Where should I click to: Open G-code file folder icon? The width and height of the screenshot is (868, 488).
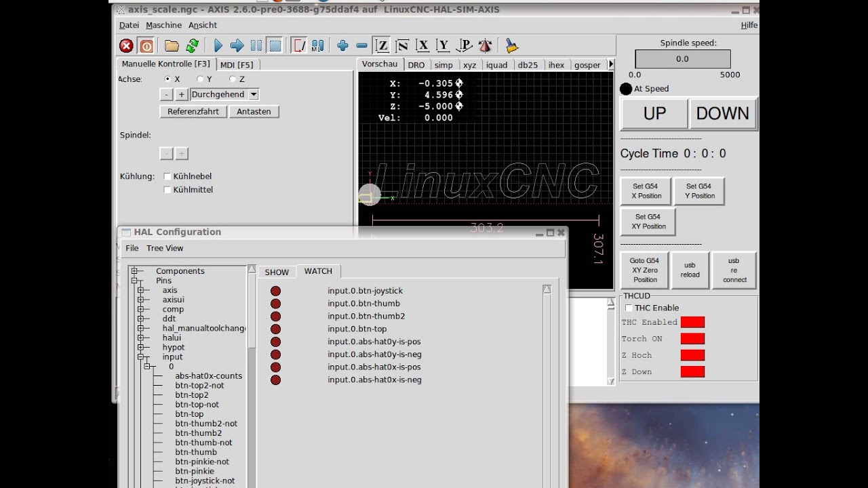click(172, 46)
